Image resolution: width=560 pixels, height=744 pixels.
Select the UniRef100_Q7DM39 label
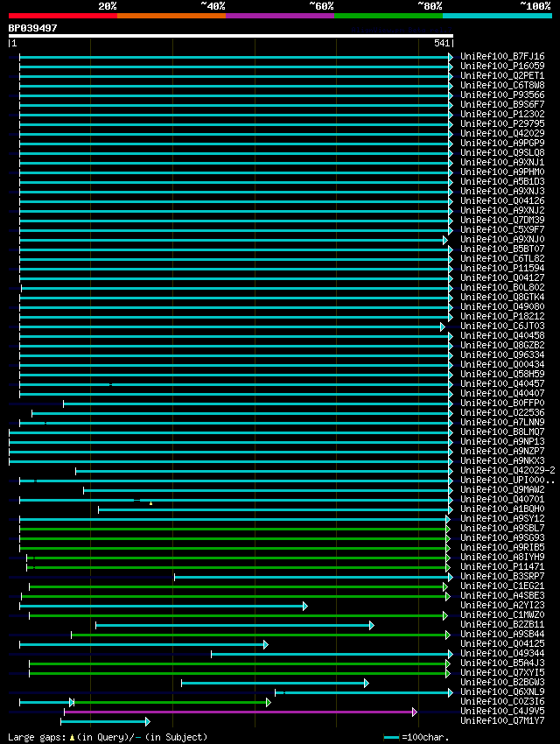click(502, 221)
